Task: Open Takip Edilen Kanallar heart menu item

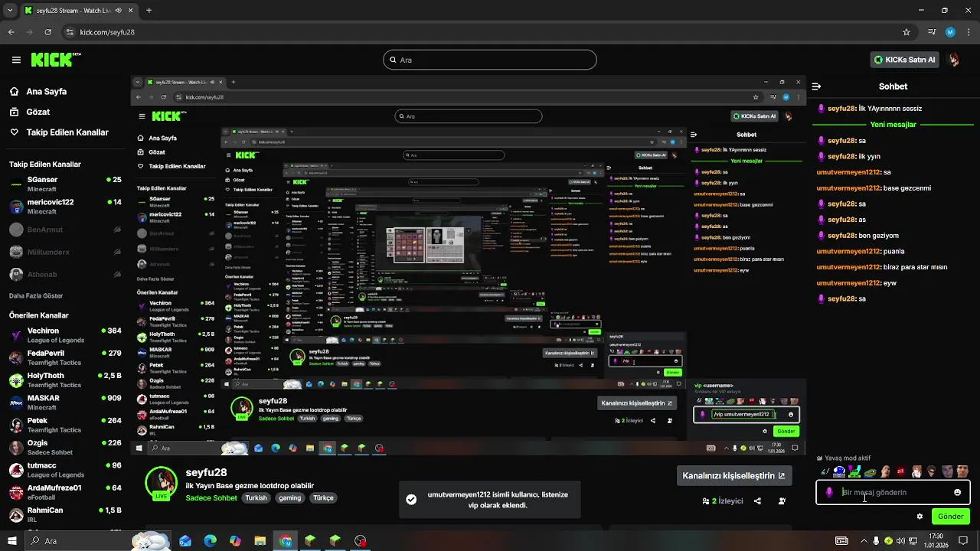Action: tap(58, 132)
